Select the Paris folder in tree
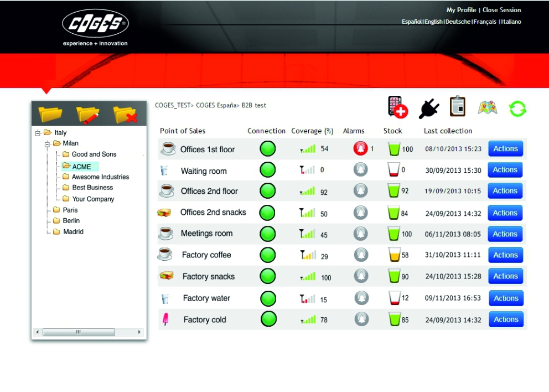The width and height of the screenshot is (549, 392). [x=70, y=210]
